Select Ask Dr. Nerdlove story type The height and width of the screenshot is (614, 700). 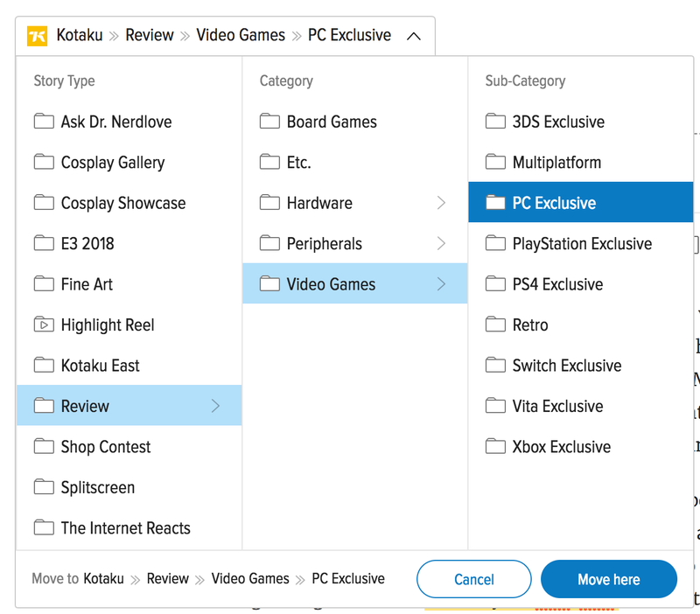129,122
